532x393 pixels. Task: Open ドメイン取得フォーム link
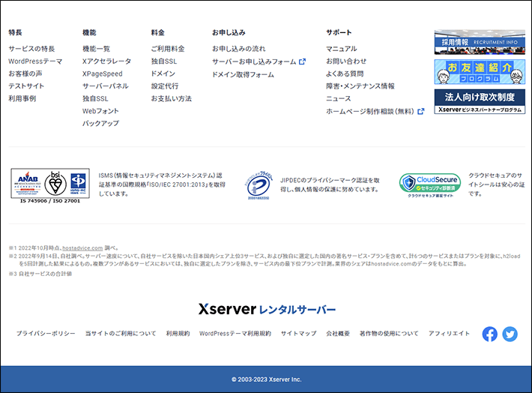[243, 74]
